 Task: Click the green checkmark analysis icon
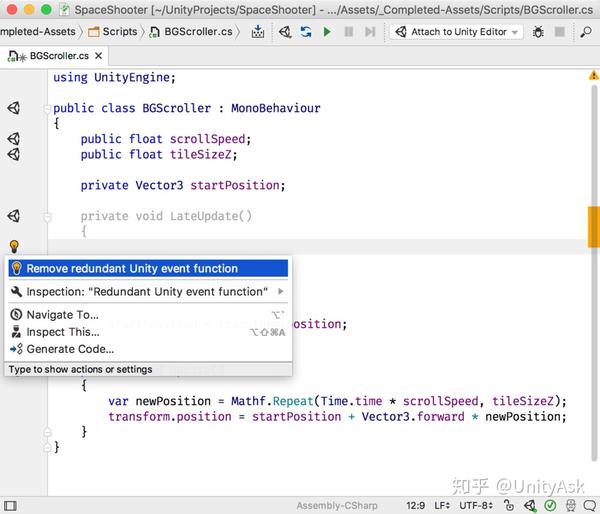[x=550, y=506]
